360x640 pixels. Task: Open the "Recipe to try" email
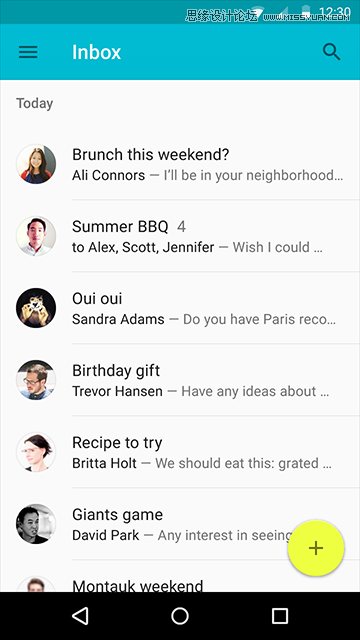pos(180,452)
